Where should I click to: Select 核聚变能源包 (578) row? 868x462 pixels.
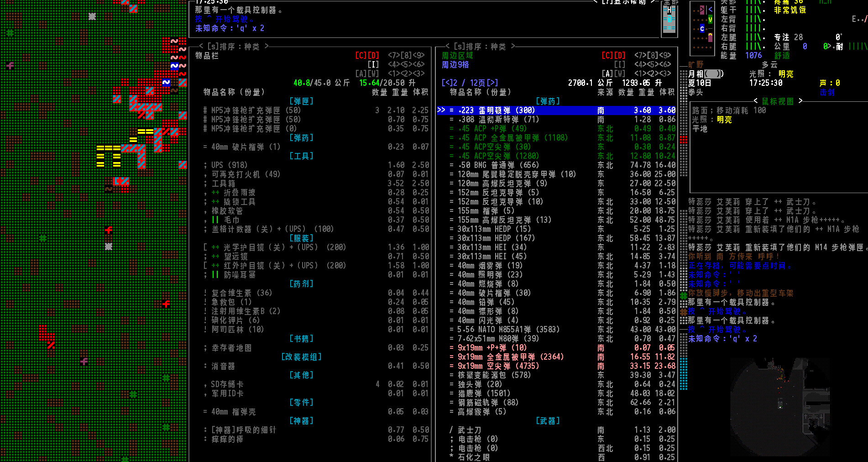pyautogui.click(x=556, y=375)
